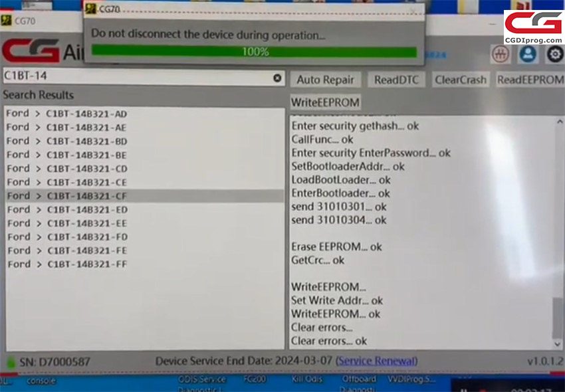The width and height of the screenshot is (565, 392).
Task: Click 'Do not disconnect the device' message
Action: click(x=208, y=35)
